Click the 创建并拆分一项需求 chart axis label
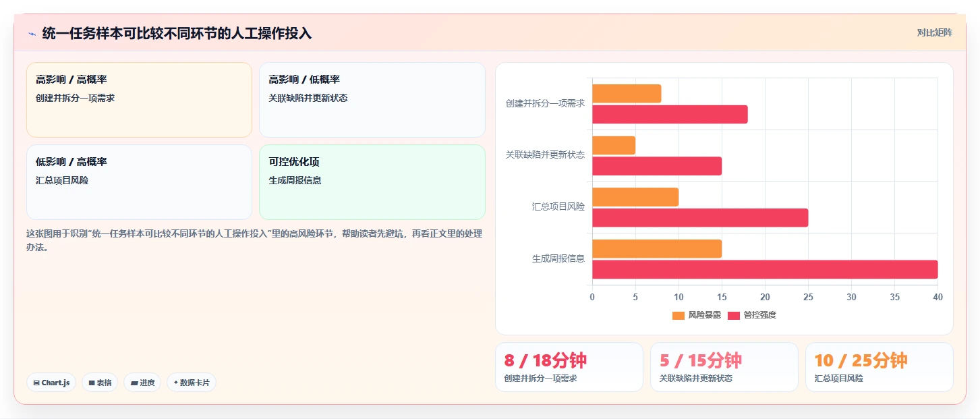The image size is (980, 419). pyautogui.click(x=546, y=103)
